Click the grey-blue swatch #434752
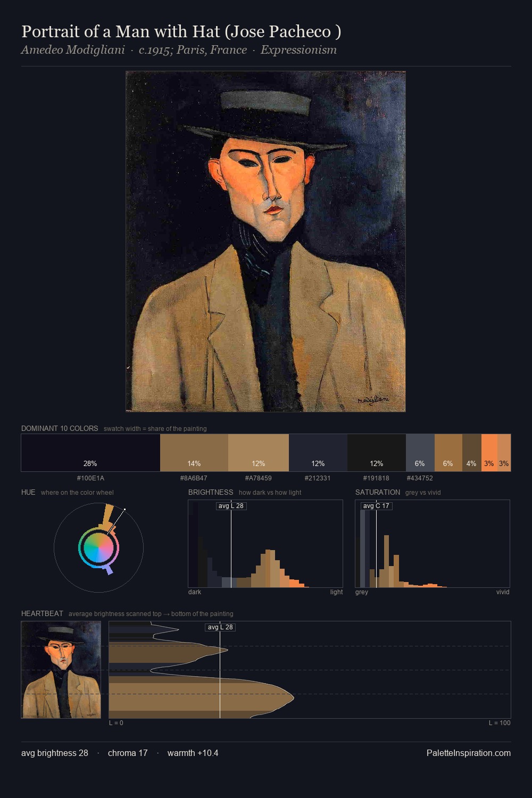 (420, 453)
